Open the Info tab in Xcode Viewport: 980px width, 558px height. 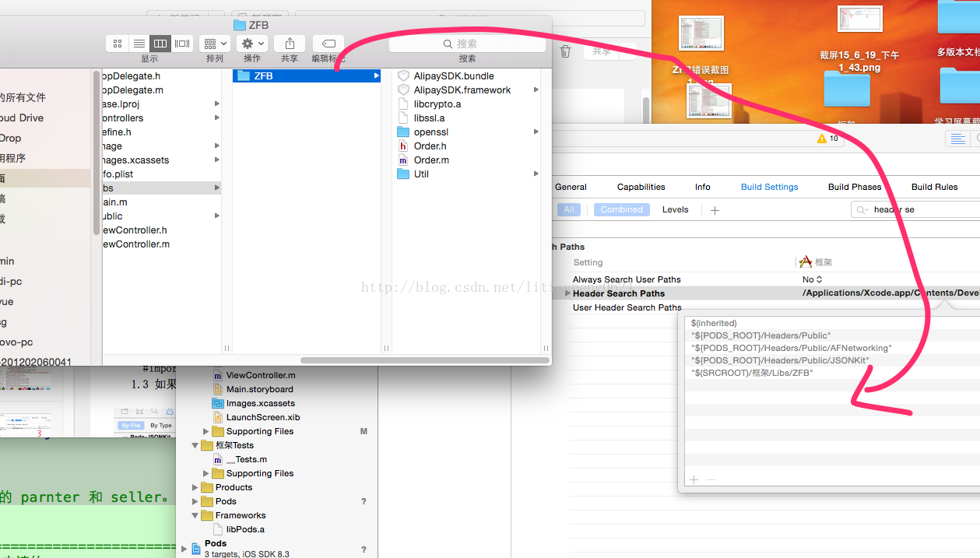tap(702, 187)
